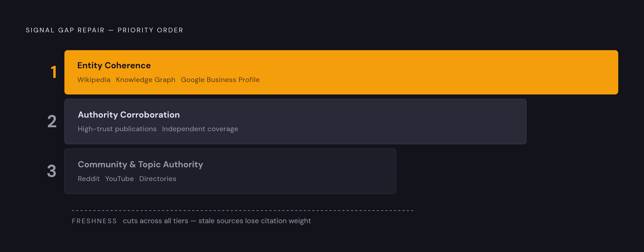
Task: Select the Authority Corroboration heading
Action: coord(129,115)
